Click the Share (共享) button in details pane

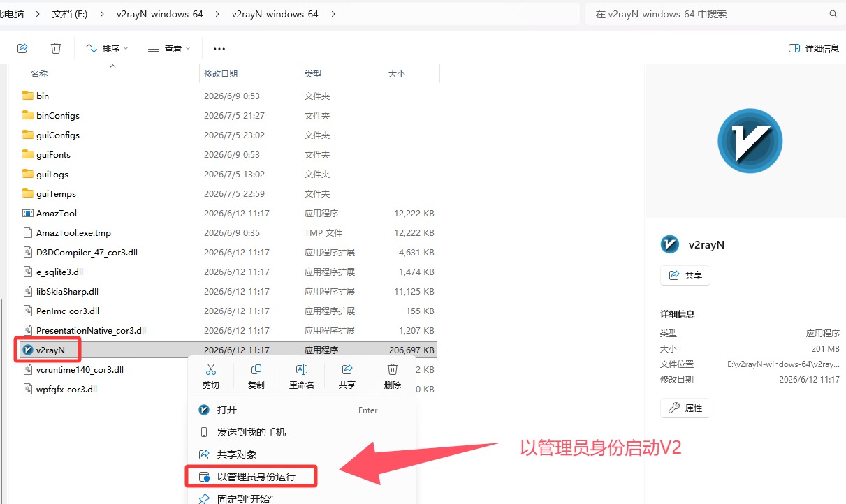pyautogui.click(x=685, y=275)
